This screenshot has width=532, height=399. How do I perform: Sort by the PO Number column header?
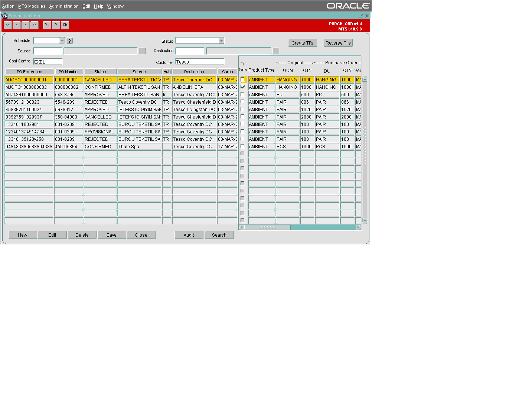click(69, 72)
